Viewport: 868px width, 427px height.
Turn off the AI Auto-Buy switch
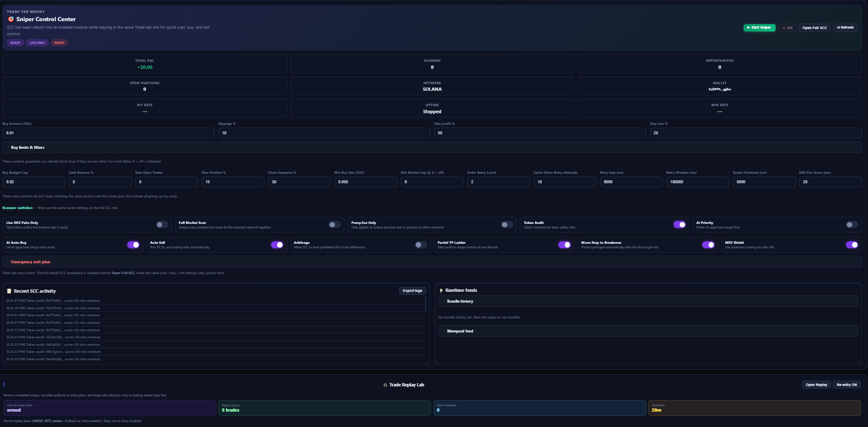pos(133,245)
